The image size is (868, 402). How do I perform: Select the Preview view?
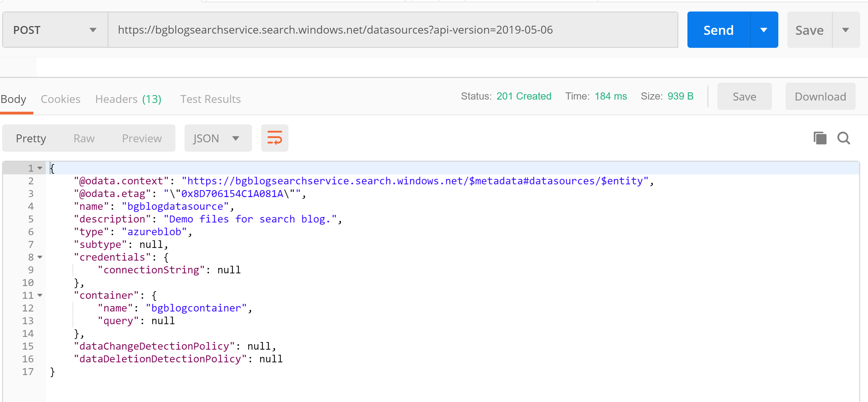[142, 138]
